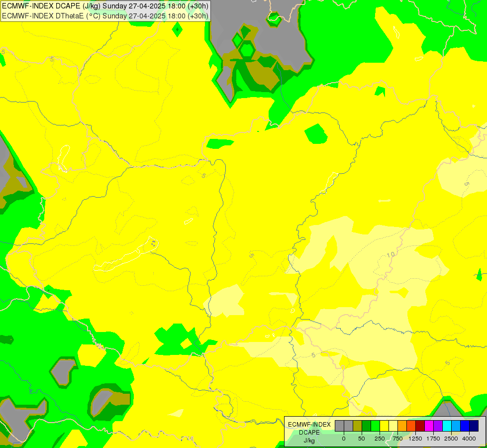Click the legend value 2500
487x448 pixels.
451,439
